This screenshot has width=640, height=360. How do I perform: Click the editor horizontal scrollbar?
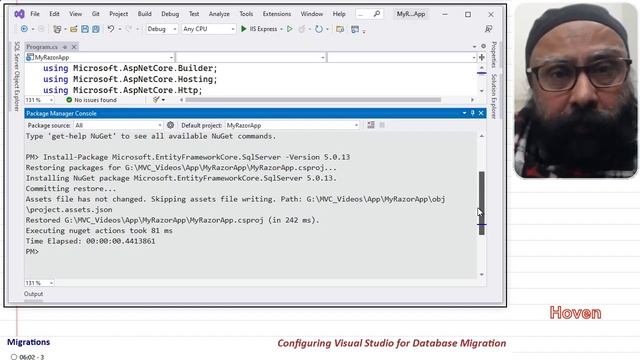tap(313, 100)
